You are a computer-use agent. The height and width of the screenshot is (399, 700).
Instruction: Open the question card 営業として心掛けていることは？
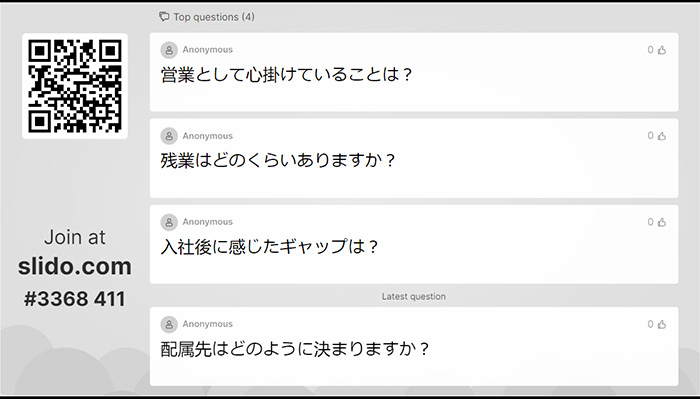click(x=414, y=72)
